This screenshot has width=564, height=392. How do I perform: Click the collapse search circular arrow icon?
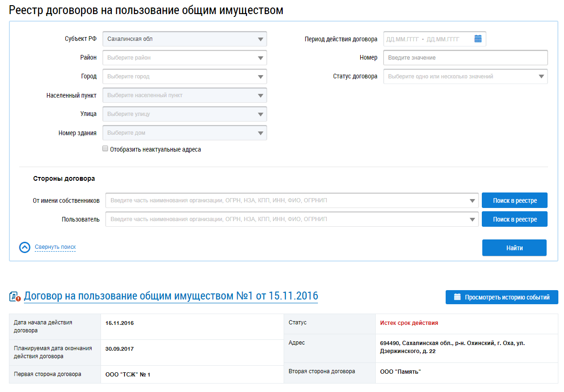(25, 247)
